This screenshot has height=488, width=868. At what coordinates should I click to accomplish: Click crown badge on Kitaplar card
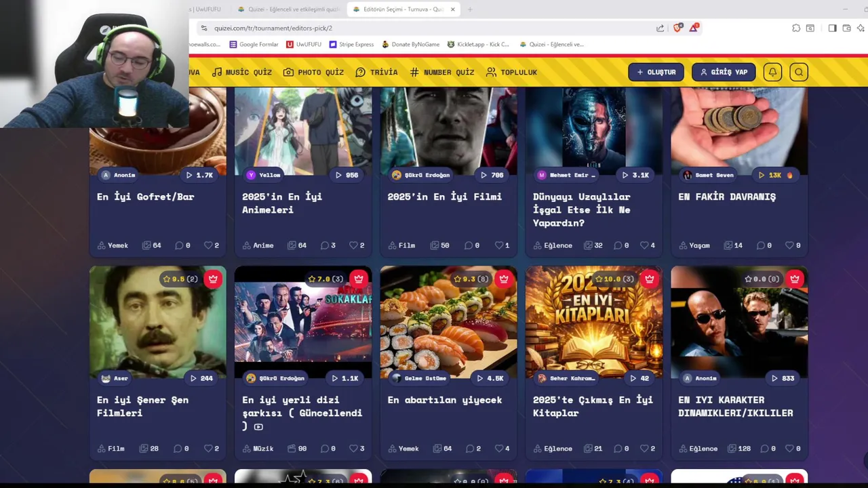pyautogui.click(x=650, y=279)
